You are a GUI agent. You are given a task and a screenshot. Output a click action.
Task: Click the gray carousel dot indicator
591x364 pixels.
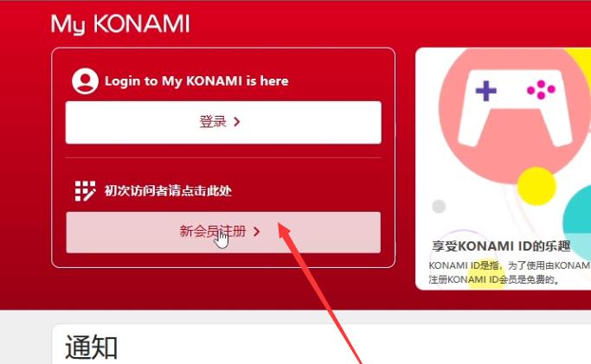(439, 207)
